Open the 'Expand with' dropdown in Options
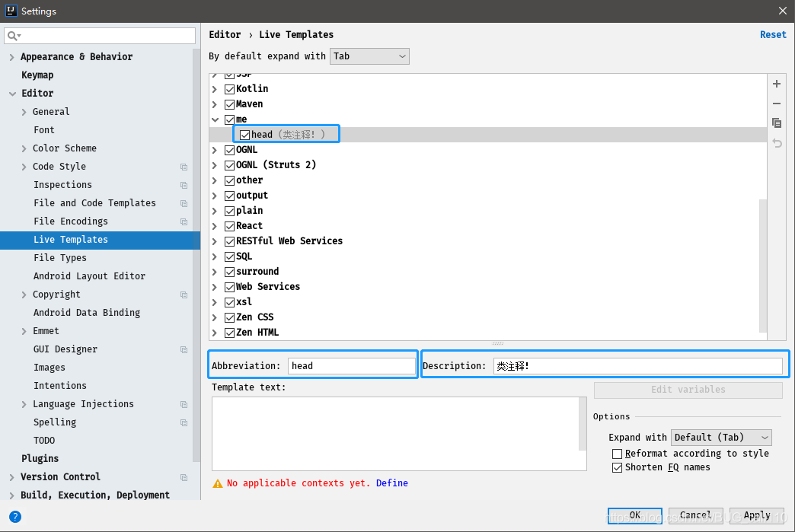This screenshot has width=795, height=532. pyautogui.click(x=720, y=437)
